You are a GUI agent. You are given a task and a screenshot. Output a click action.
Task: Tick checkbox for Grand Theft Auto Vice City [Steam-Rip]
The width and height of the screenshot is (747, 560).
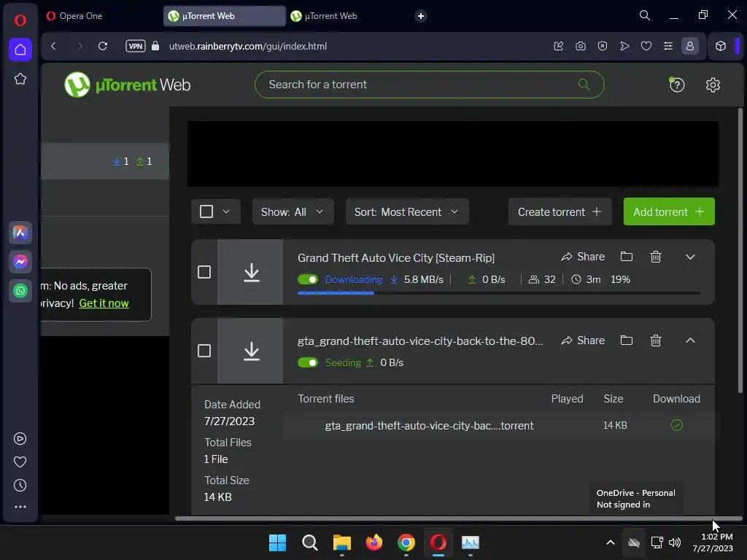(204, 272)
